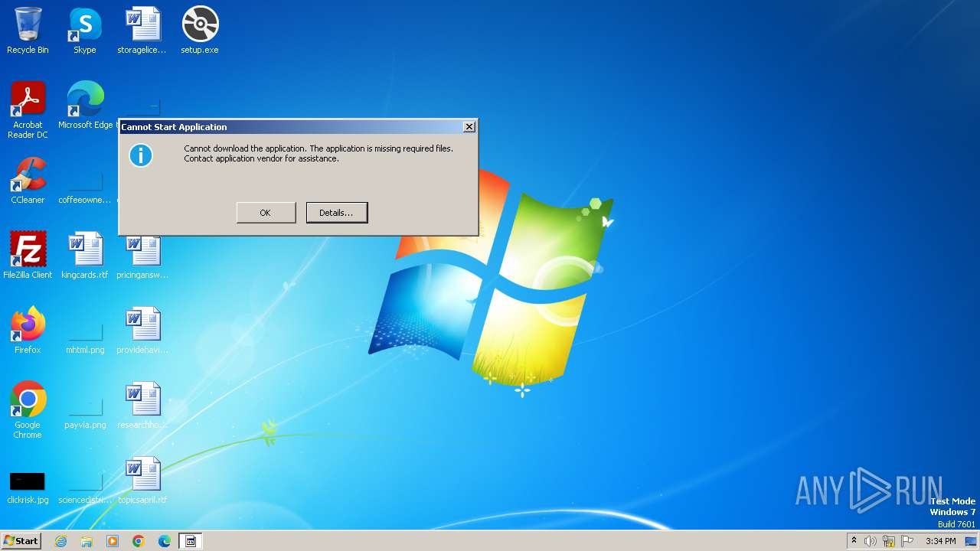
Task: Open Microsoft Edge desktop shortcut
Action: coord(85,106)
